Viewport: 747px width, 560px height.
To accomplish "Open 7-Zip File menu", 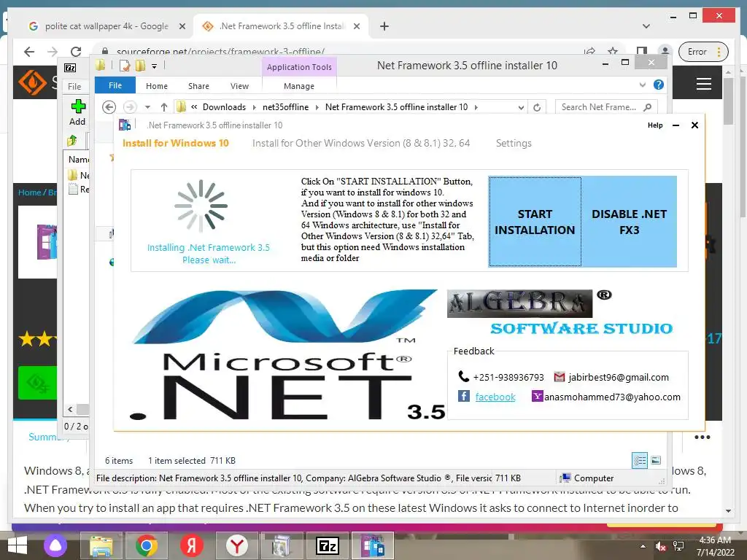I will point(74,86).
